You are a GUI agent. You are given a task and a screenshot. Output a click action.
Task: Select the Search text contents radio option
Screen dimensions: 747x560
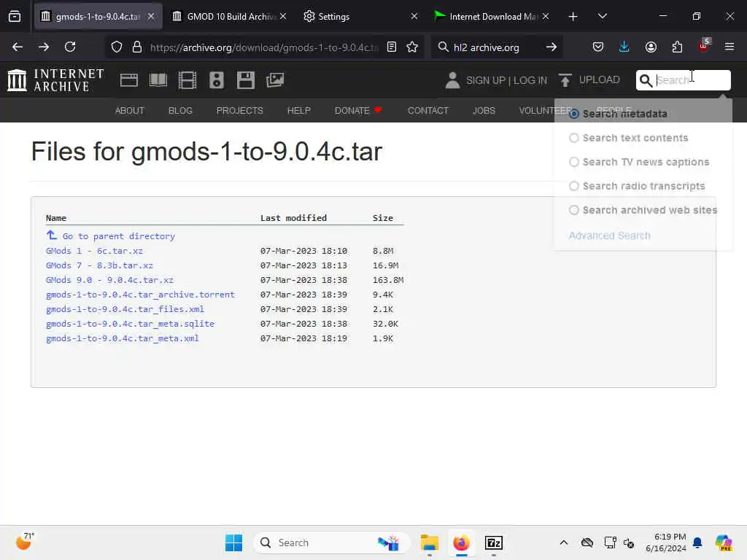click(574, 138)
